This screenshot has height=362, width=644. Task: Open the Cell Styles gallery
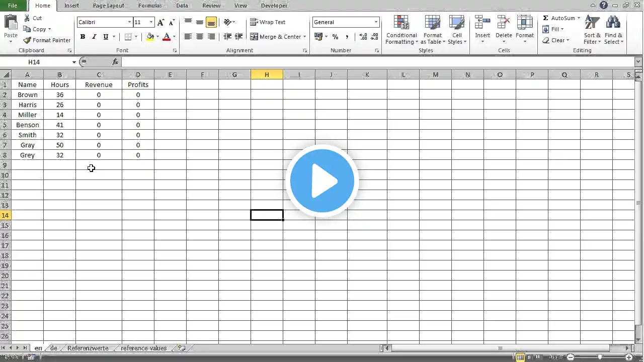pyautogui.click(x=457, y=30)
